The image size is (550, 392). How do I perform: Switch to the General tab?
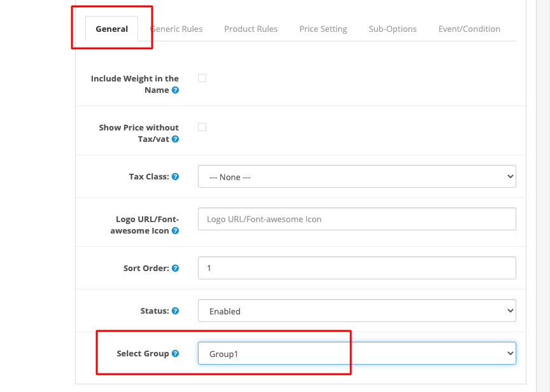pyautogui.click(x=111, y=29)
